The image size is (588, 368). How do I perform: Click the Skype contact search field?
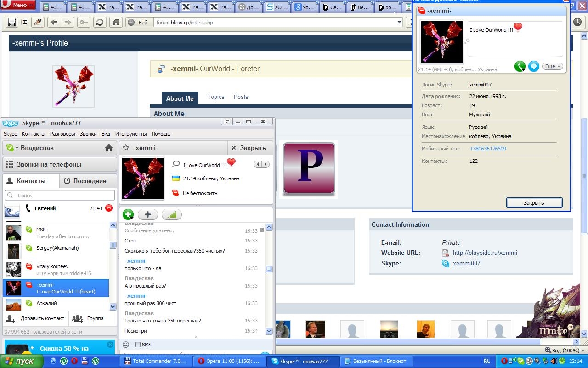(60, 195)
